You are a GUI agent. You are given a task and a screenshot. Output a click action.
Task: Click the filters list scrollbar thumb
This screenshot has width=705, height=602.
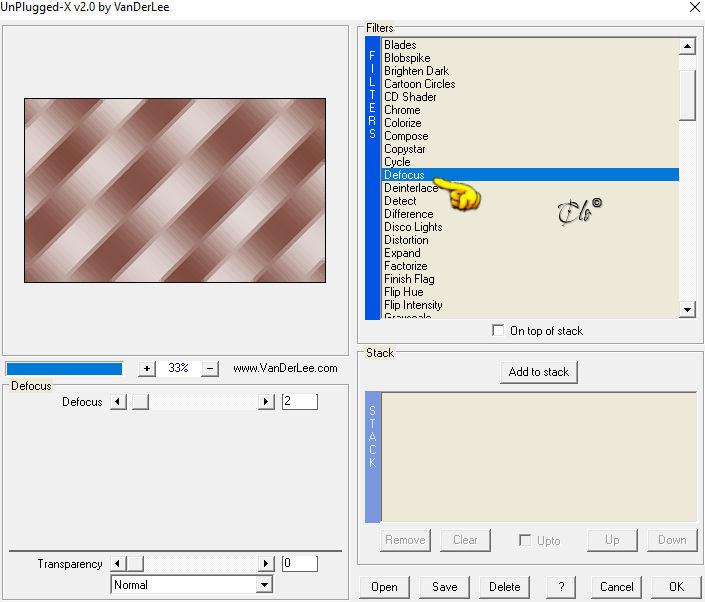click(x=687, y=95)
